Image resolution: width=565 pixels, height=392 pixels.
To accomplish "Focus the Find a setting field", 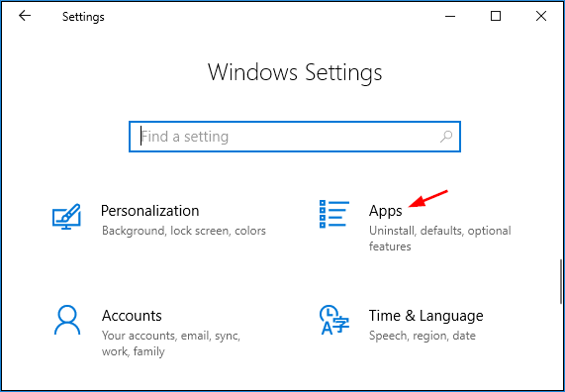I will coord(295,137).
